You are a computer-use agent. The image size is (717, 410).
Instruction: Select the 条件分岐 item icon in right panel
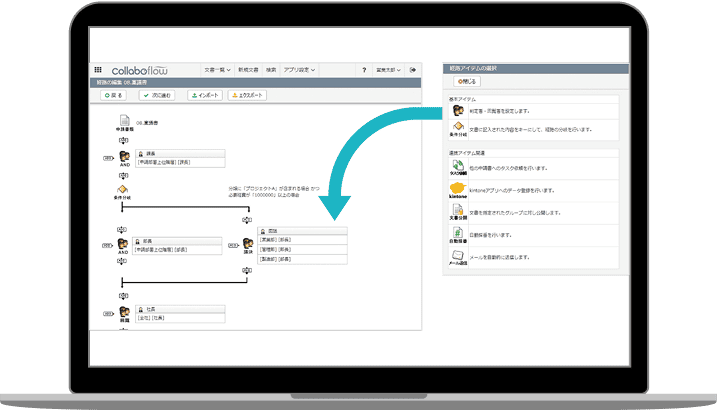click(456, 129)
